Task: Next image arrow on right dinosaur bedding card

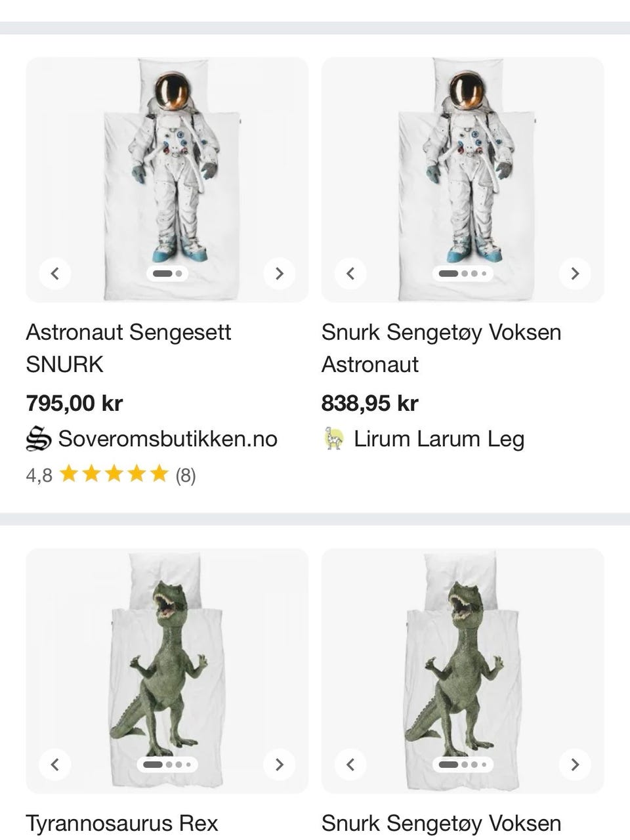Action: [x=575, y=764]
